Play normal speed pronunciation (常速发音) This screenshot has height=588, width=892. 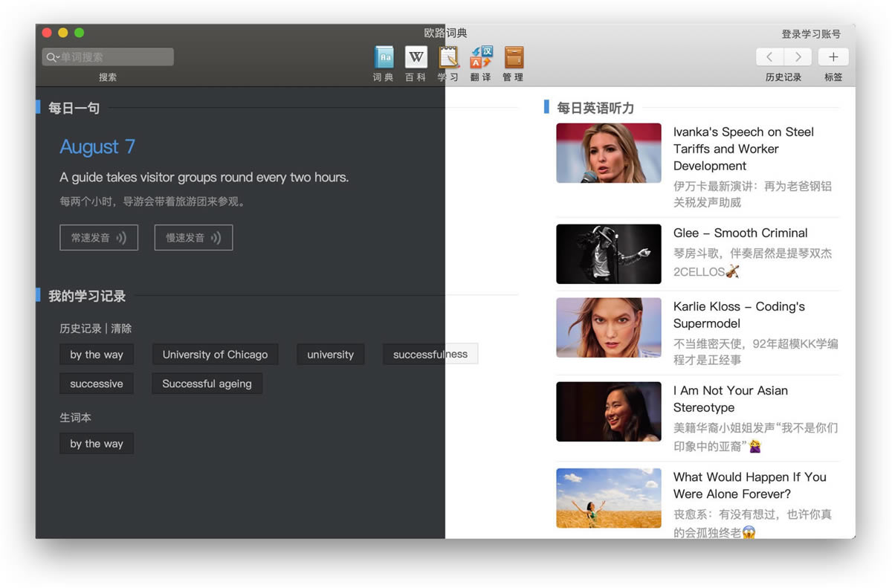99,238
